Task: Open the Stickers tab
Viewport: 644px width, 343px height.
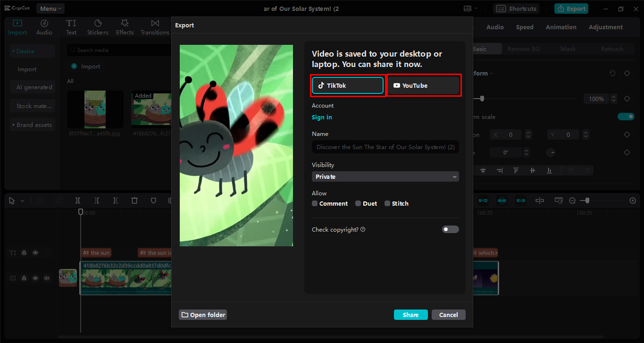Action: (x=98, y=27)
